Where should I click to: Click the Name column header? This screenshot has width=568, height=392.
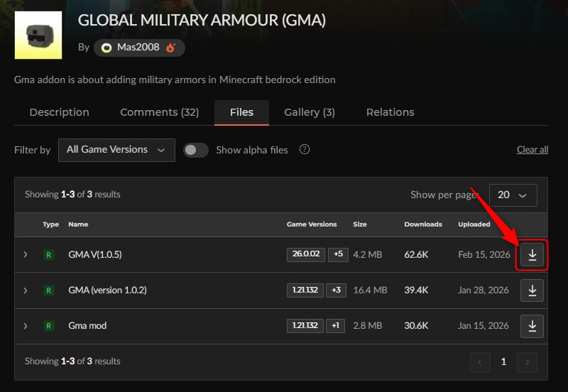(x=78, y=224)
